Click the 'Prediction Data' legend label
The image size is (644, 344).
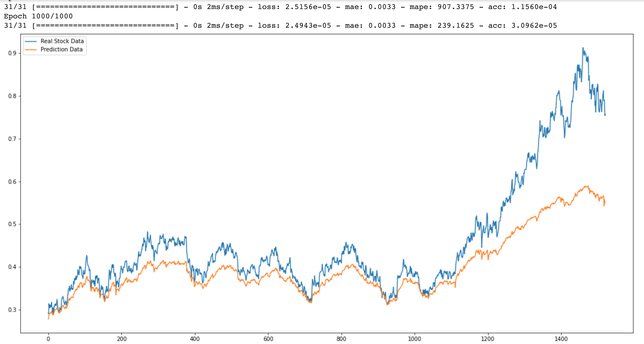coord(61,49)
